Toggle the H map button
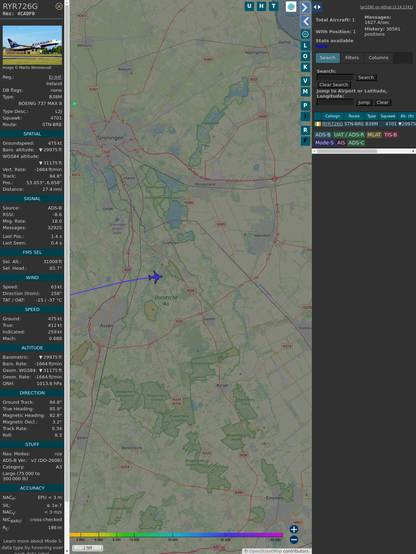 click(x=261, y=6)
